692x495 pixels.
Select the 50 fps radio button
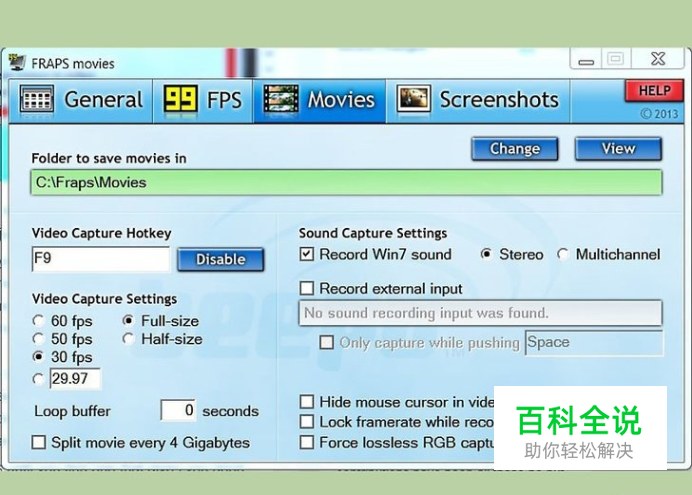tap(38, 339)
